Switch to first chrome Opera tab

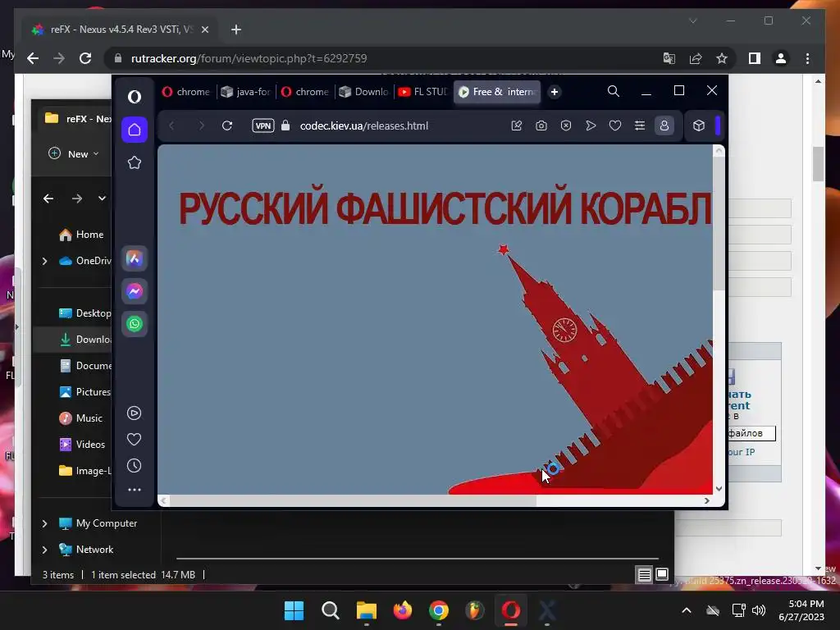(x=186, y=92)
